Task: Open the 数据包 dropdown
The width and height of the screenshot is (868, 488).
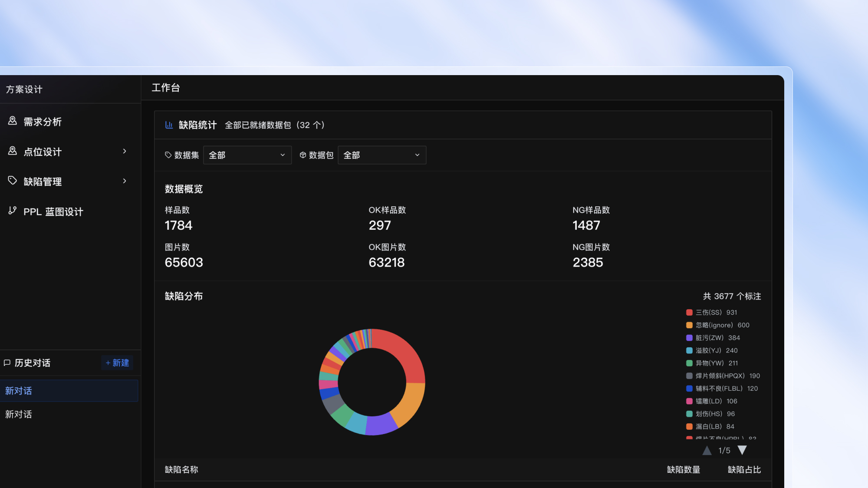Action: (x=382, y=155)
